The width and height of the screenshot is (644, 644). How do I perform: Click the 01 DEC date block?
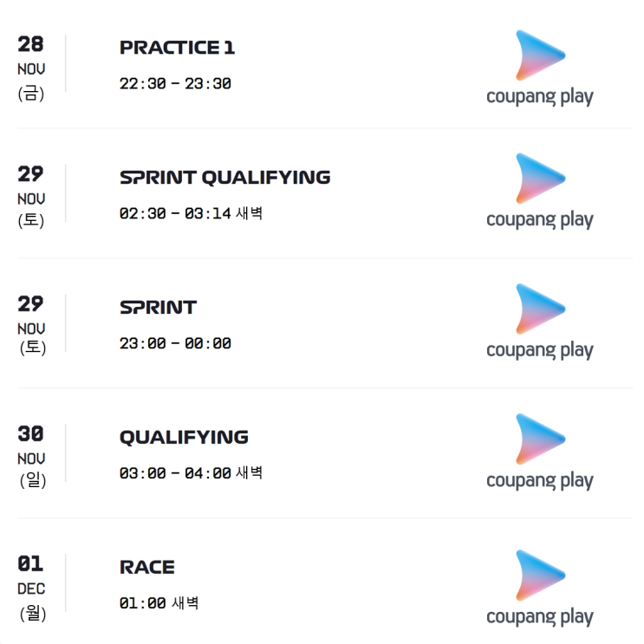(x=31, y=588)
